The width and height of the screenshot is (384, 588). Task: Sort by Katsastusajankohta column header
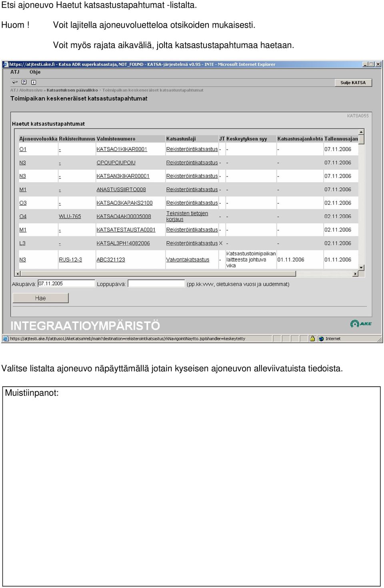point(300,139)
